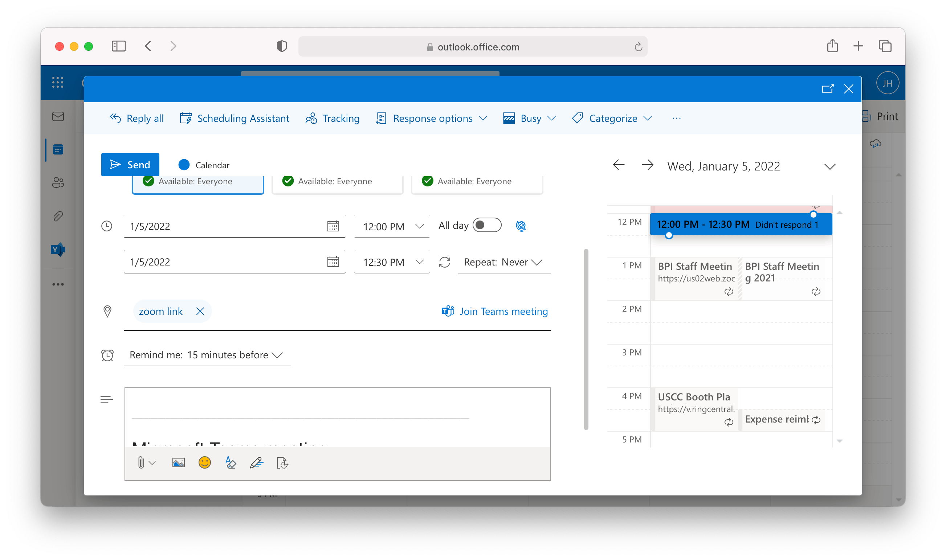Open the Tracking view

click(332, 119)
